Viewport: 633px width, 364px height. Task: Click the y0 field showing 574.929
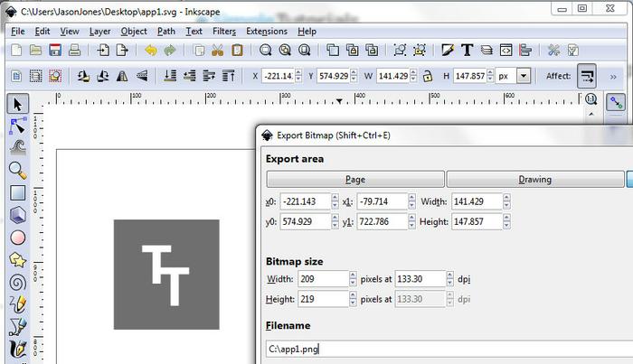pos(306,221)
